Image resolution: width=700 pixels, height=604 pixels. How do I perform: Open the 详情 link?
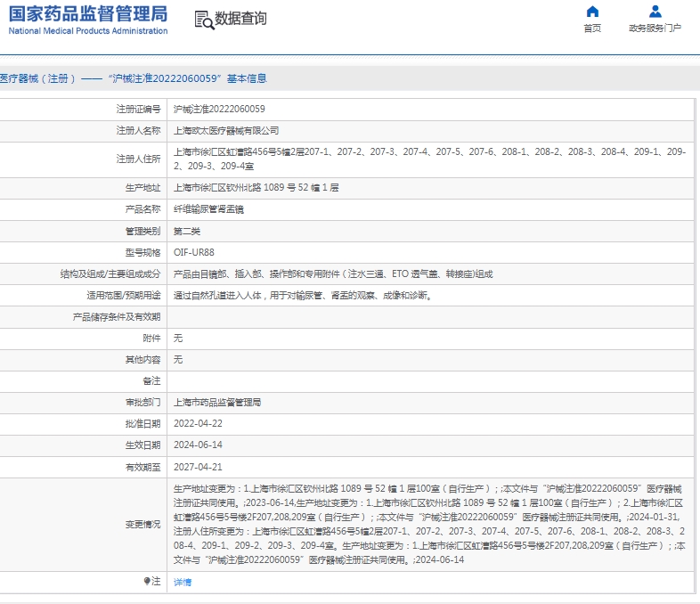[x=183, y=582]
